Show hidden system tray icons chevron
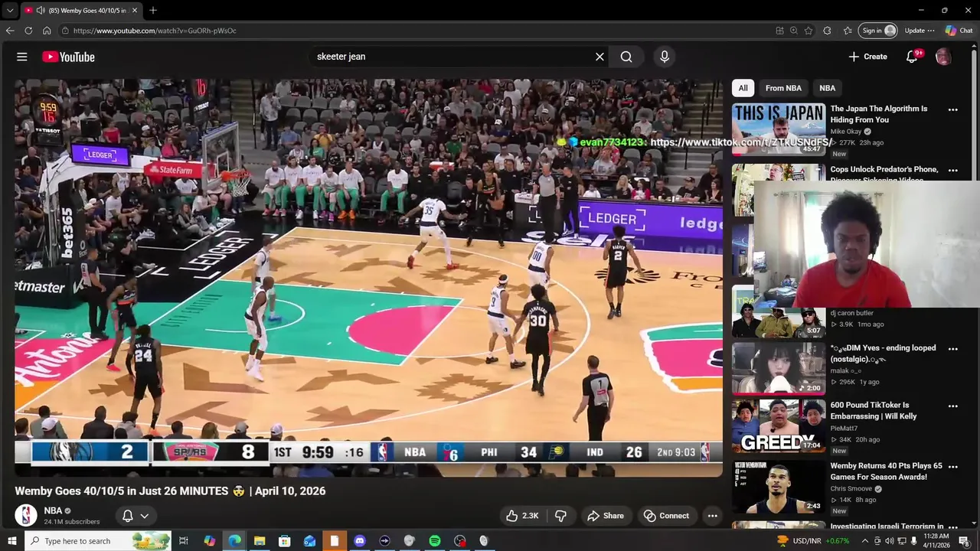The image size is (980, 551). click(865, 541)
